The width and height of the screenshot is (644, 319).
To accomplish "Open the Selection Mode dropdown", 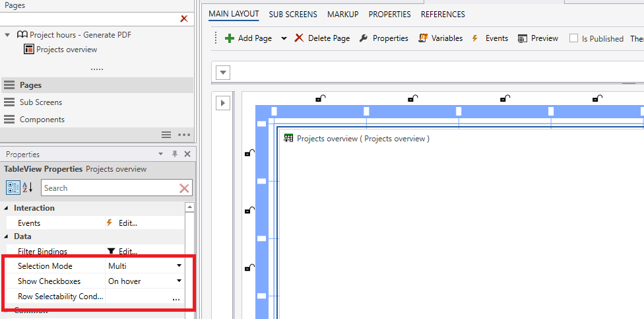I will point(179,266).
